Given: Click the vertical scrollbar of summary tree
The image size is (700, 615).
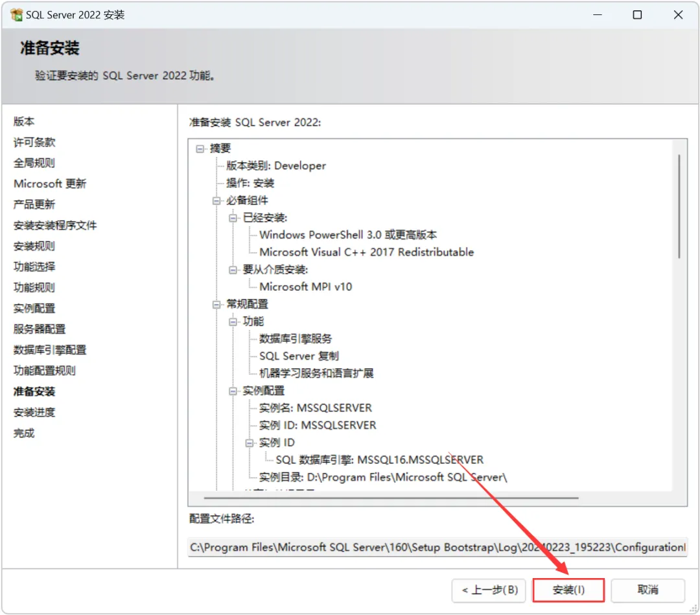Looking at the screenshot, I should coord(679,207).
